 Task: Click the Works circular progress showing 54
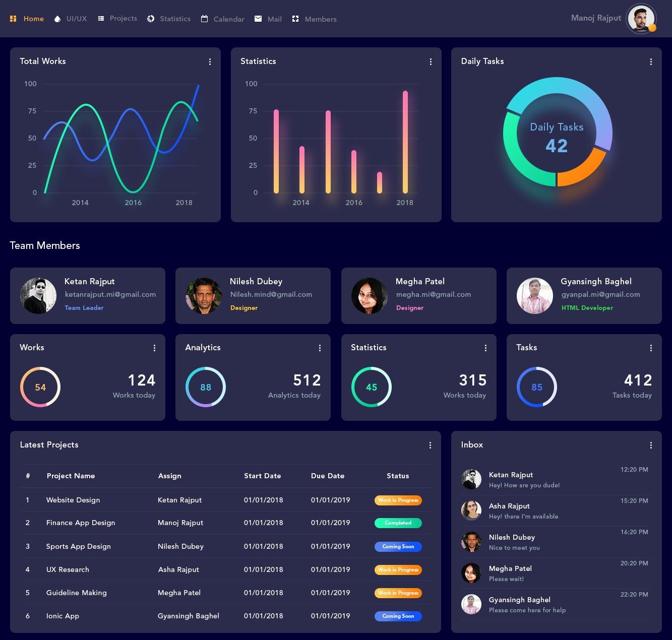click(40, 387)
